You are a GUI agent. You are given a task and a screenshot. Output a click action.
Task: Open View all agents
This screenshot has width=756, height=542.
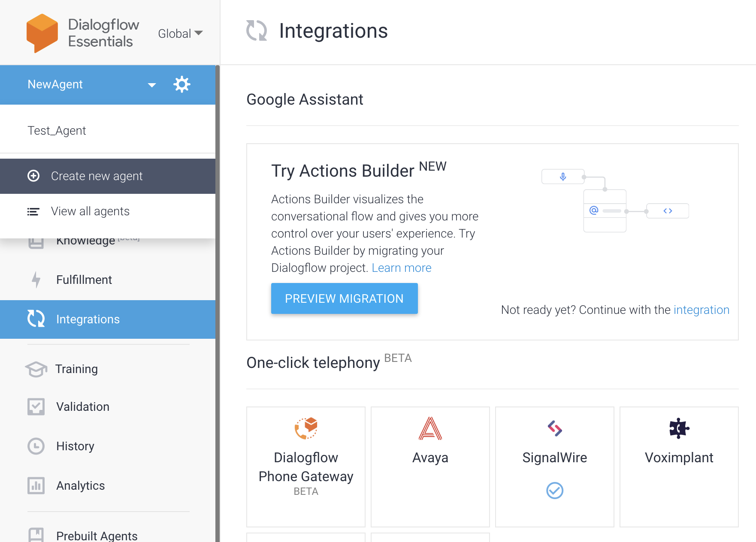[90, 211]
